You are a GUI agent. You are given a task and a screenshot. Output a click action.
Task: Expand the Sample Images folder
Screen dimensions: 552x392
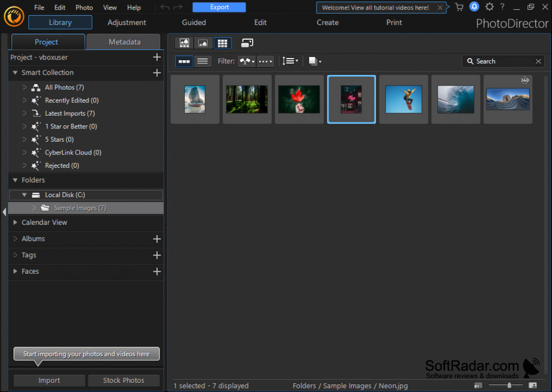34,207
